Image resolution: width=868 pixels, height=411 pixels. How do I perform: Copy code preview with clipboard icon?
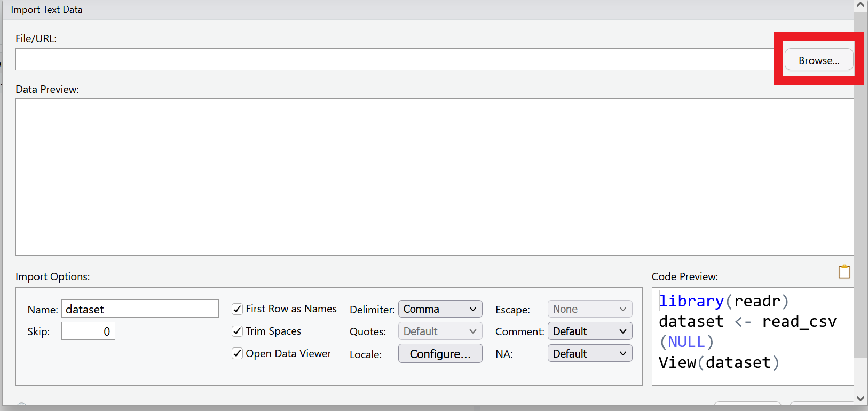click(x=844, y=272)
